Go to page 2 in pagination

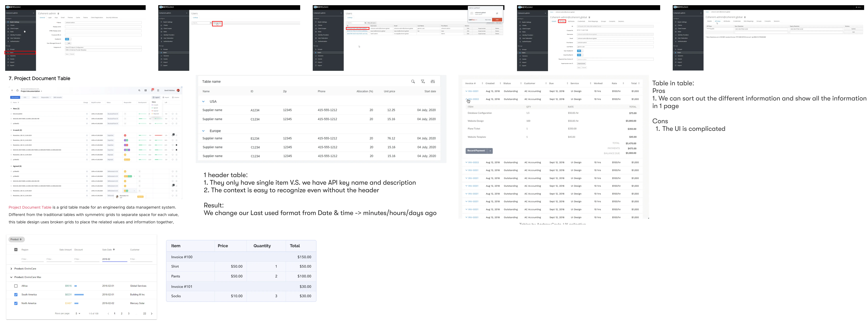[122, 313]
